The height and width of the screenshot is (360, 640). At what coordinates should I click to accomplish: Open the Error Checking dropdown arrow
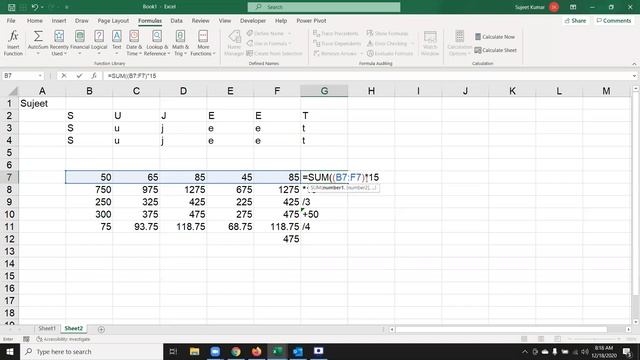412,43
